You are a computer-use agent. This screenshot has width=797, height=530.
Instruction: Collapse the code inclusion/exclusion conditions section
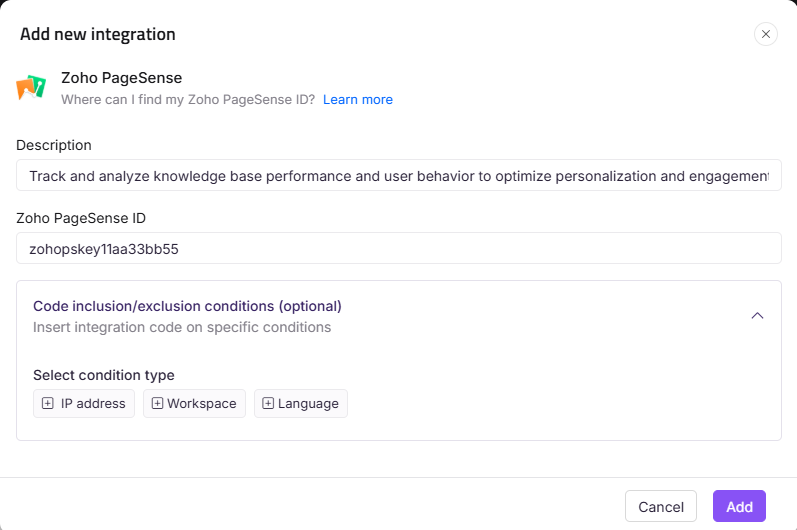tap(757, 316)
